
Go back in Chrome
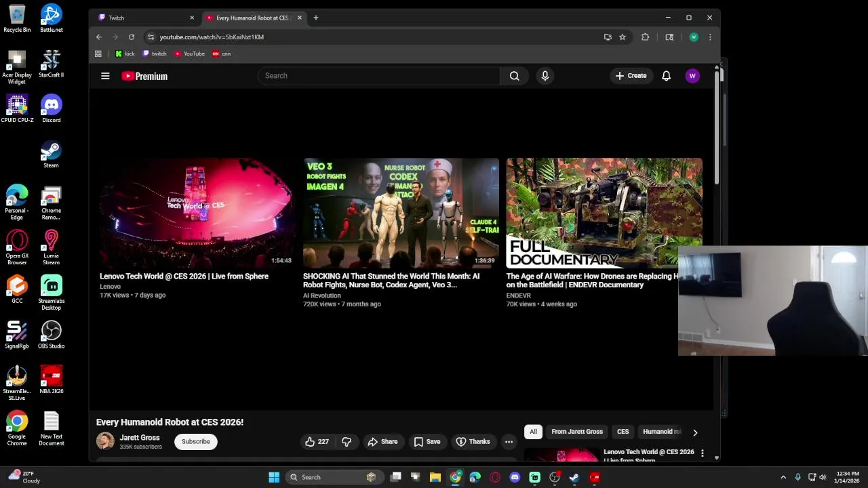click(x=99, y=37)
